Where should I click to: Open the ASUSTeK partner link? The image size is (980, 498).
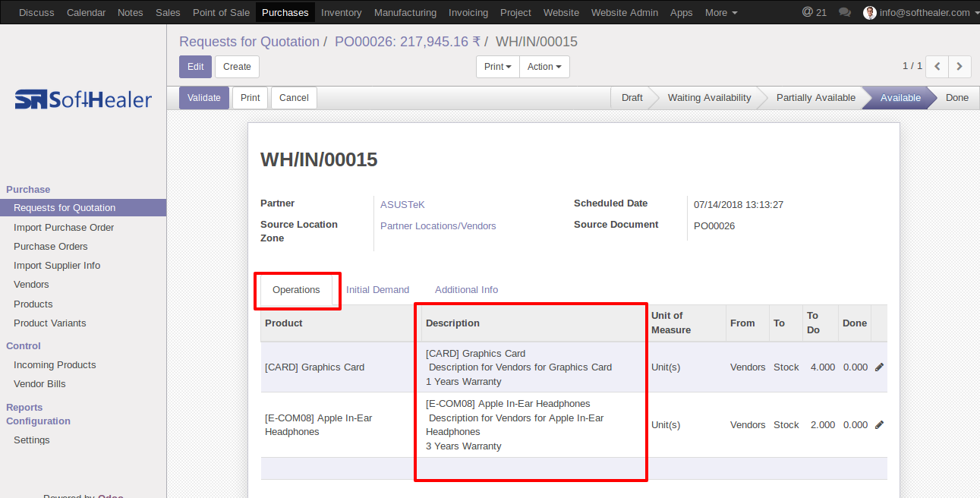(x=402, y=205)
